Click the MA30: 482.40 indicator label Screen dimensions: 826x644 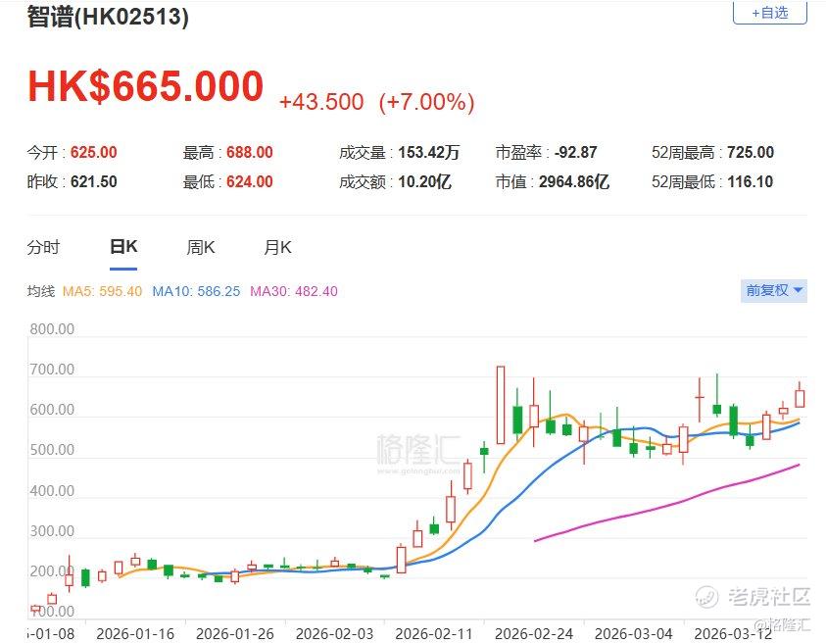tap(293, 291)
